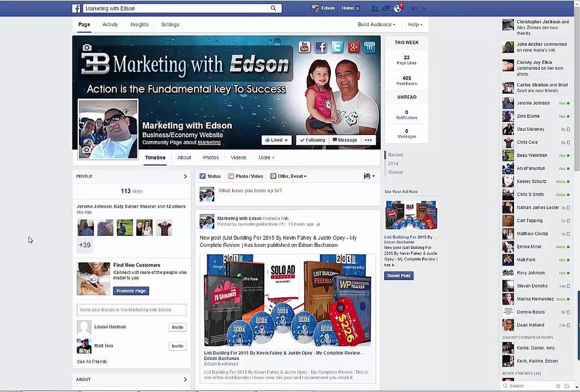Jump to Recent on the timeline

click(395, 155)
